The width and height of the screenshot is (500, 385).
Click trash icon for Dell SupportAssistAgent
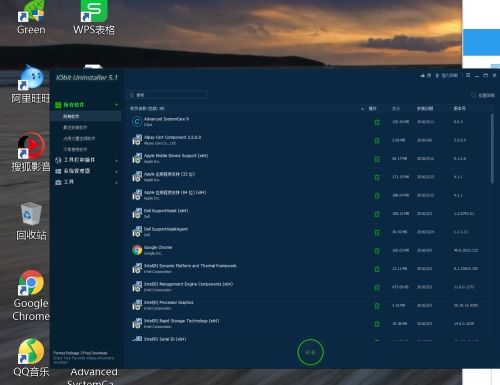pyautogui.click(x=377, y=232)
